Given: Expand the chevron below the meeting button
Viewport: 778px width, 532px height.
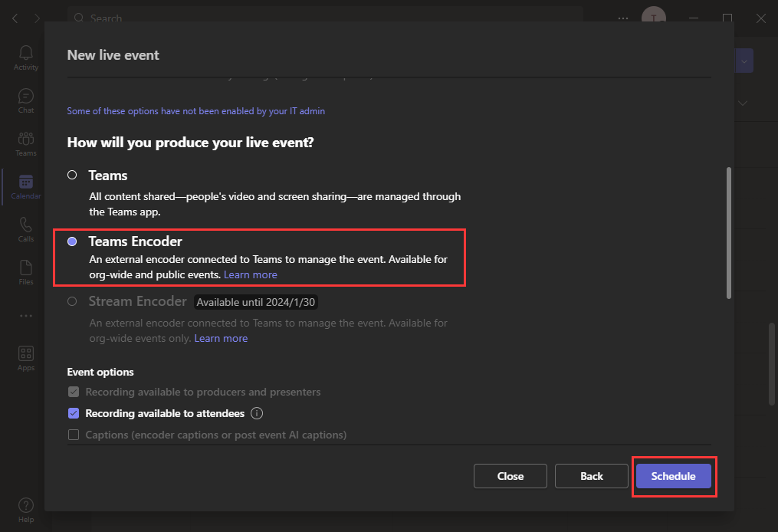Looking at the screenshot, I should click(x=743, y=103).
